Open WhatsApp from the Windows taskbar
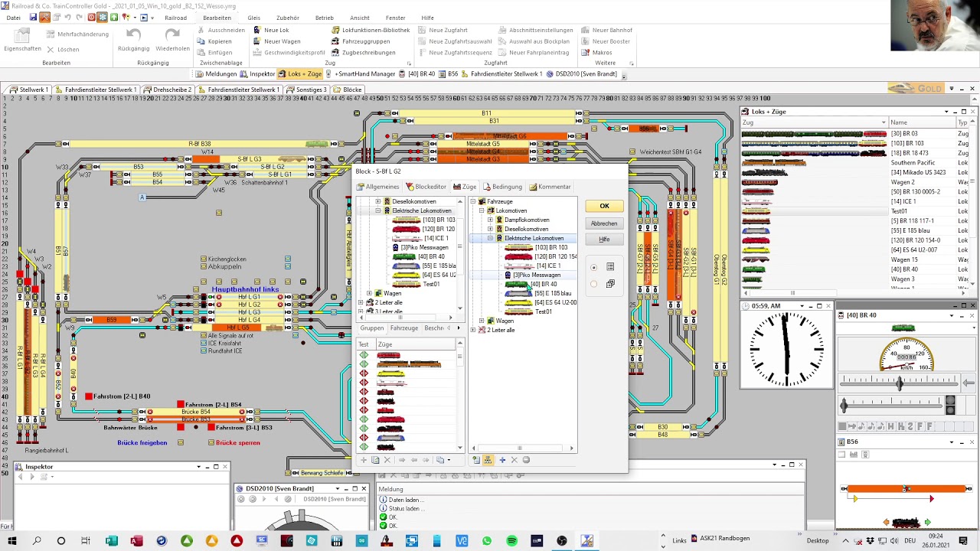980x551 pixels. tap(487, 541)
